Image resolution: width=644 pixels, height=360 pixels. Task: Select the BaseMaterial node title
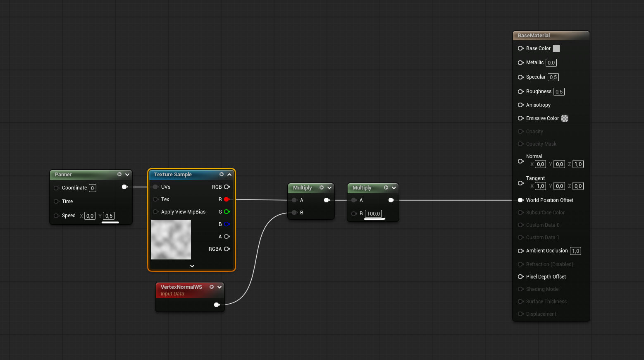click(534, 36)
